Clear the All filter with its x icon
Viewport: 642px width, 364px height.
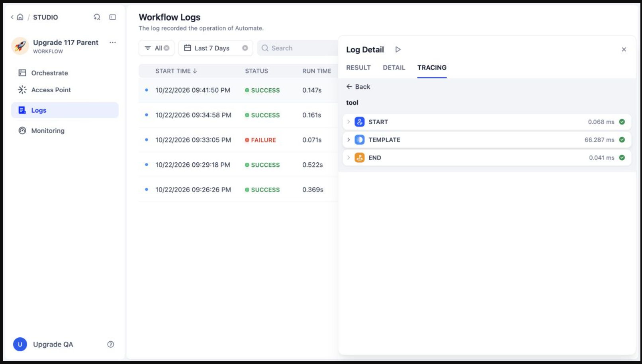[166, 48]
